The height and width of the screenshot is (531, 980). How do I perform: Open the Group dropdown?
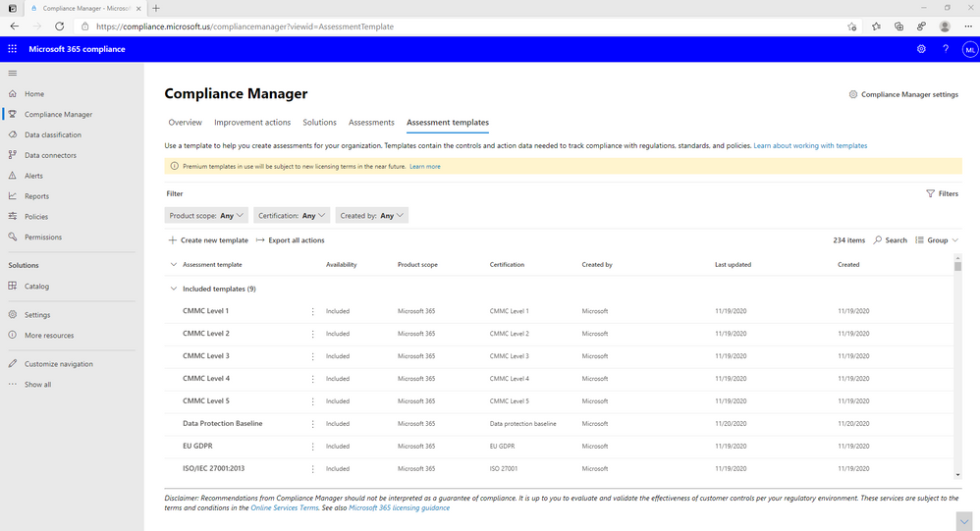(x=937, y=239)
